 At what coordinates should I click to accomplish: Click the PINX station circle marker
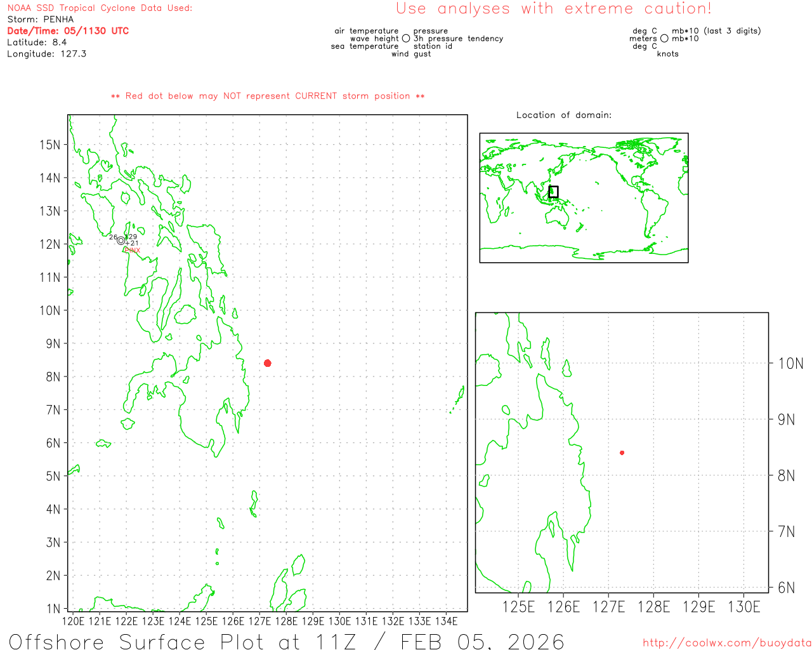point(121,241)
